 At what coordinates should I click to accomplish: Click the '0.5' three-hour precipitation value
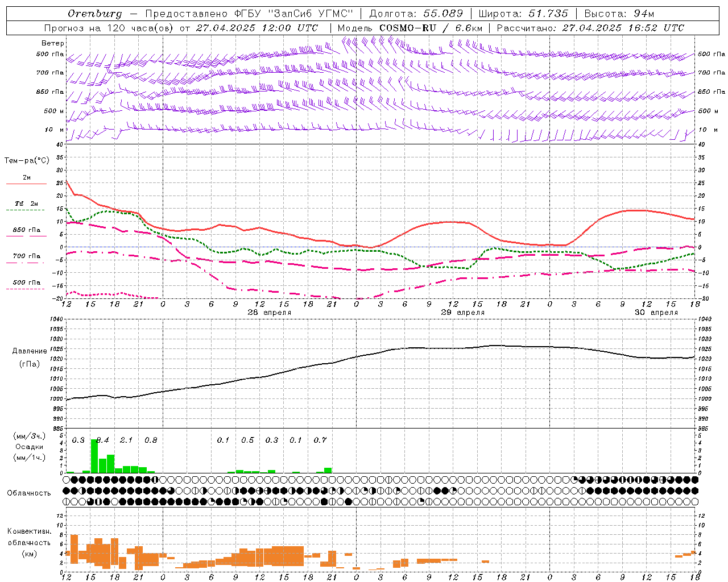[x=247, y=440]
